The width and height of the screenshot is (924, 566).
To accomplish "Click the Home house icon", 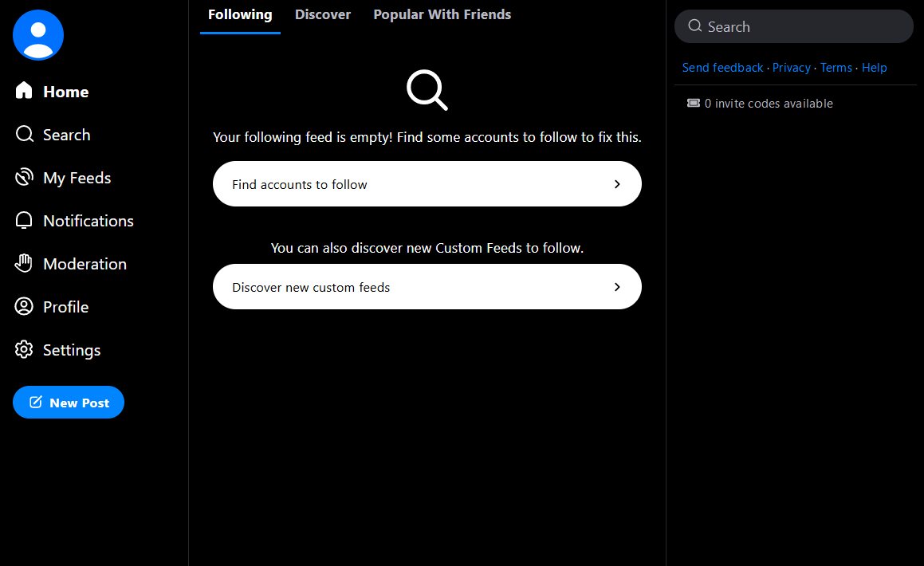I will coord(24,91).
